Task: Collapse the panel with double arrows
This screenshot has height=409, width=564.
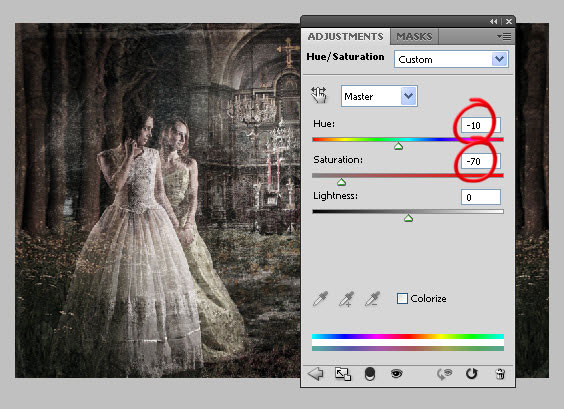Action: tap(494, 22)
